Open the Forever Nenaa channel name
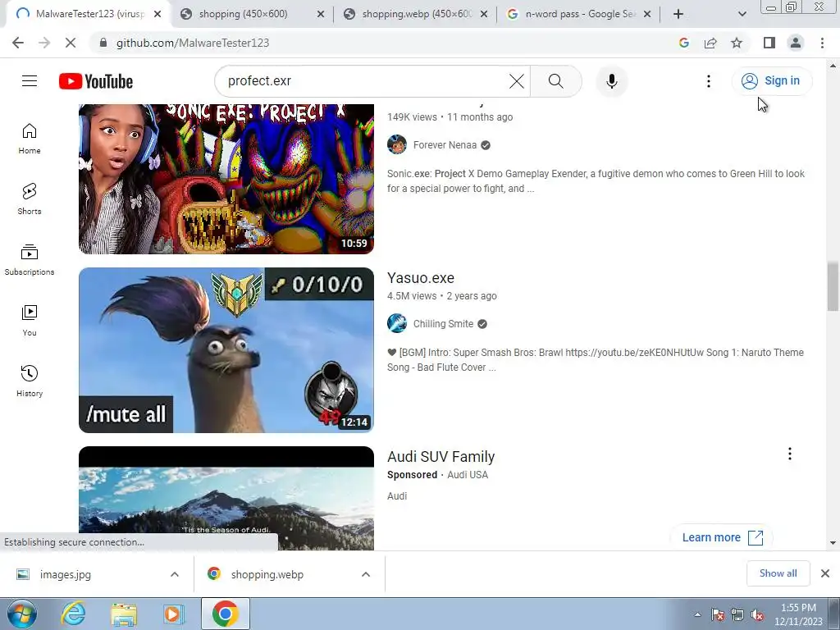Screen dimensions: 840x630 click(445, 144)
